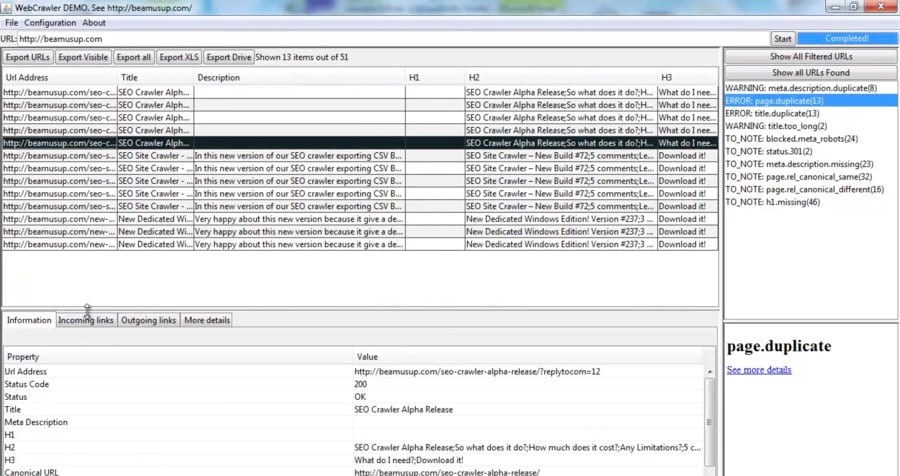Click the Start crawl button
Image resolution: width=900 pixels, height=476 pixels.
tap(782, 38)
